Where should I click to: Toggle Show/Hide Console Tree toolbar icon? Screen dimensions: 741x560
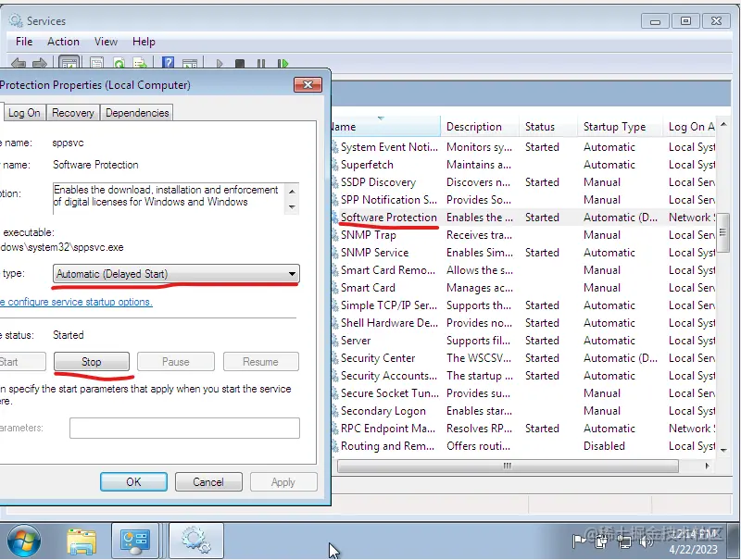point(69,63)
